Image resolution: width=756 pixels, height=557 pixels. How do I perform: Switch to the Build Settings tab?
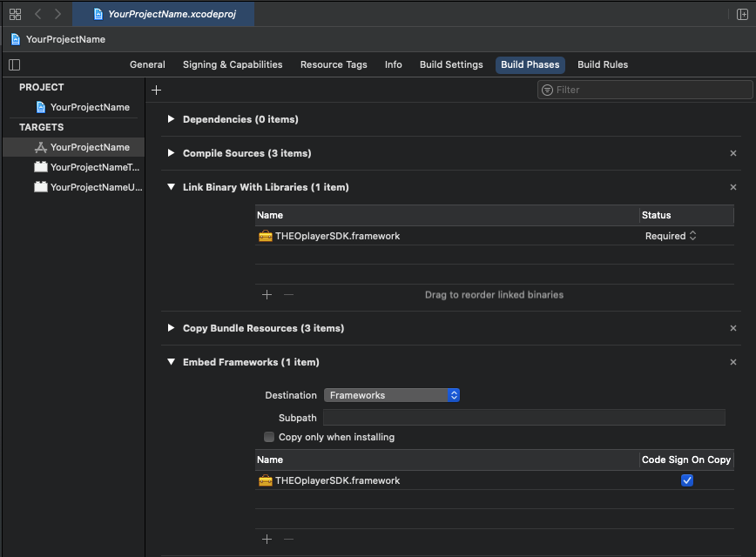(451, 64)
